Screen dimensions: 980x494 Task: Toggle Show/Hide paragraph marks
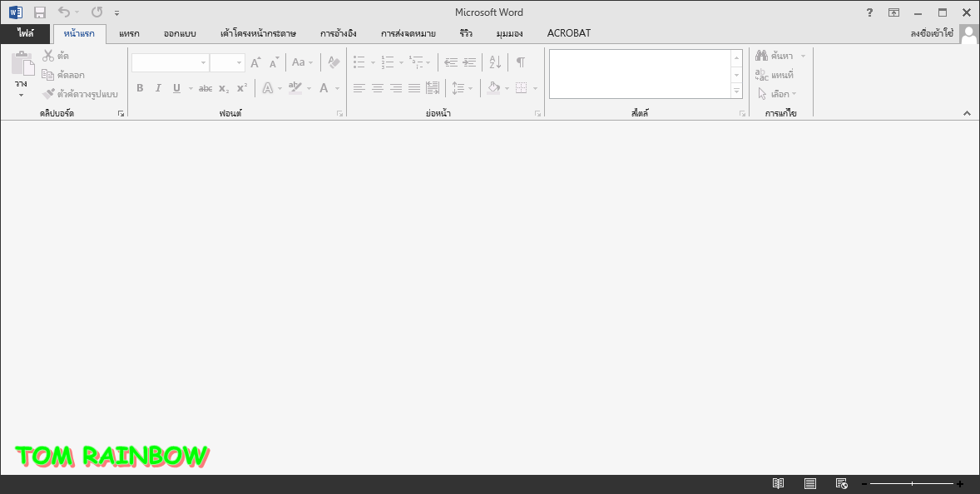pyautogui.click(x=520, y=62)
